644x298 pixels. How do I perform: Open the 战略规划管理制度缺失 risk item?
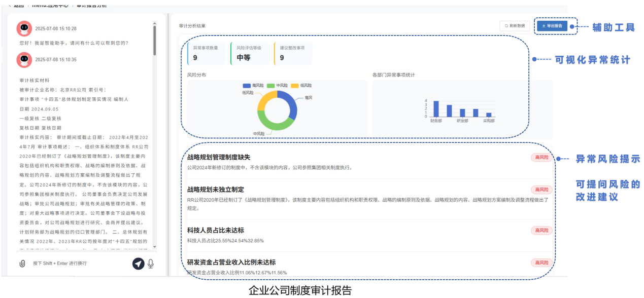tap(219, 158)
